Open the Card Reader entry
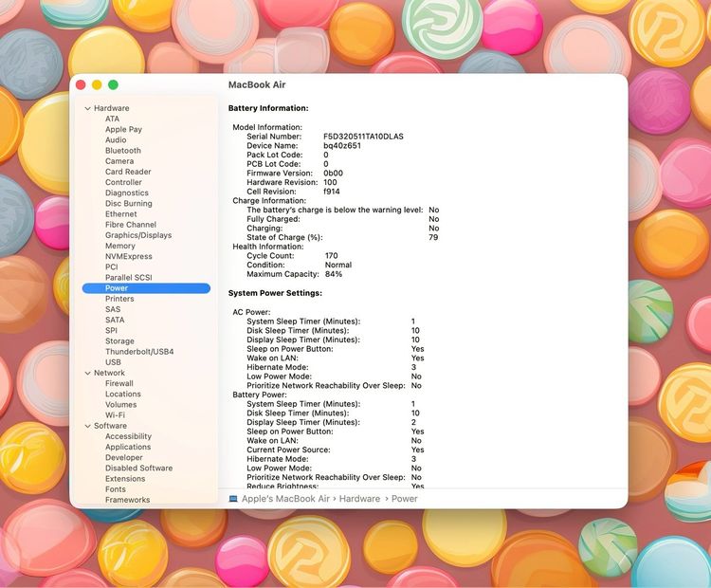Viewport: 711px width, 588px height. click(128, 172)
